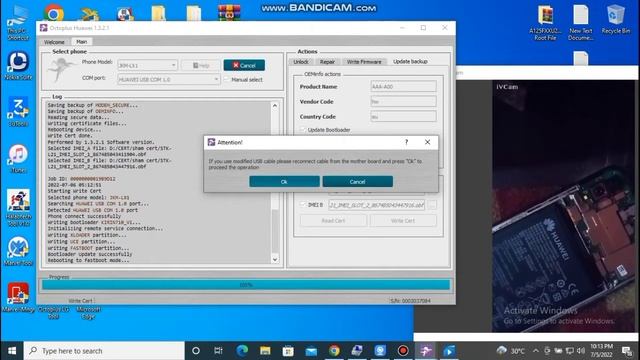Click the log line 'Bootloader update successfully'
The height and width of the screenshot is (360, 640).
click(x=90, y=254)
